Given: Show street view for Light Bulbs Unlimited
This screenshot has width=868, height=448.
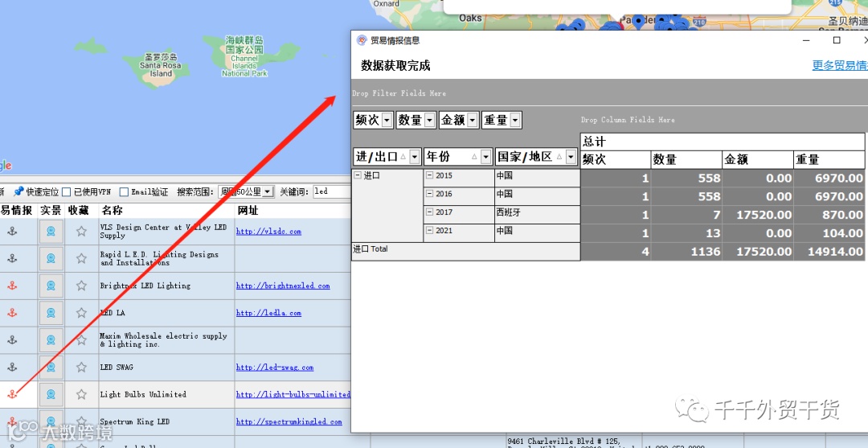Looking at the screenshot, I should (x=51, y=394).
